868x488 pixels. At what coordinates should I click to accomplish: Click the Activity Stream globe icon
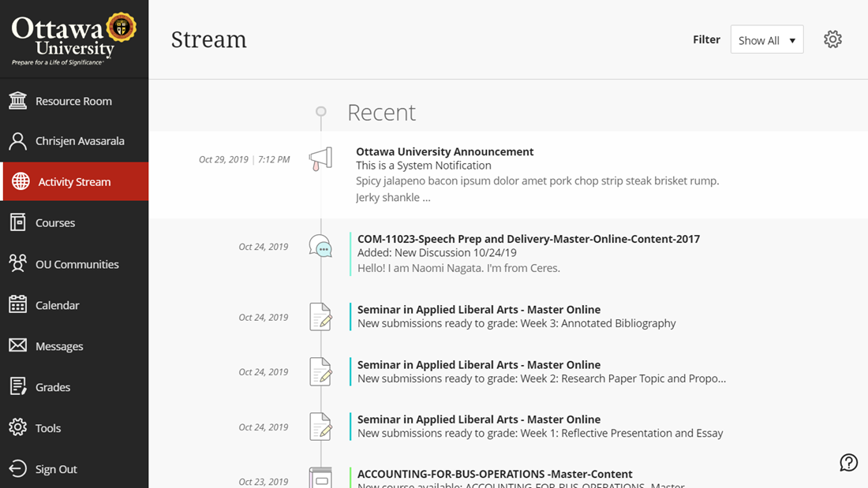tap(21, 181)
